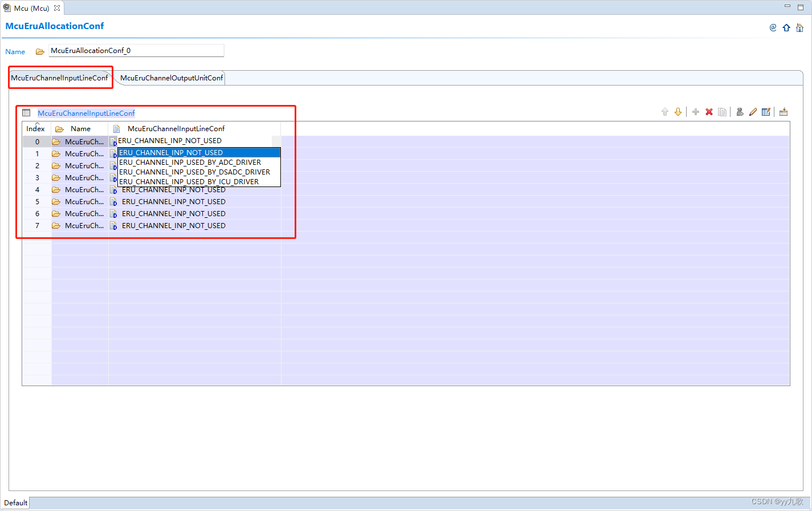Click the home house icon

pos(800,27)
